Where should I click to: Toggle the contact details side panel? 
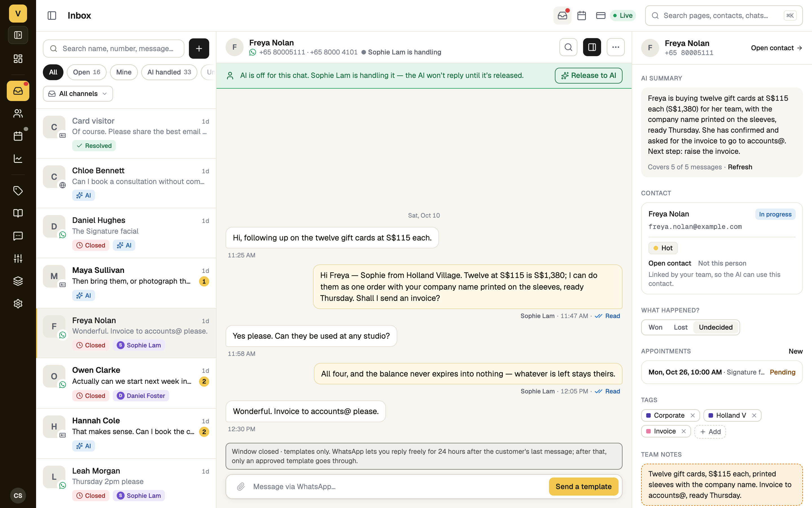pos(592,47)
